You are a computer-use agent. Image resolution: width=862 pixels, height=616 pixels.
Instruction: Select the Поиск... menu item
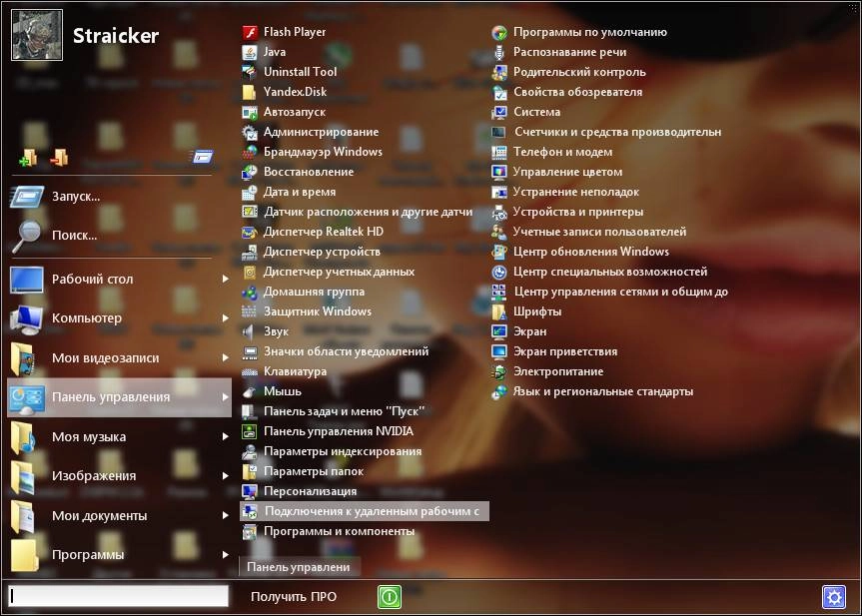[x=119, y=236]
